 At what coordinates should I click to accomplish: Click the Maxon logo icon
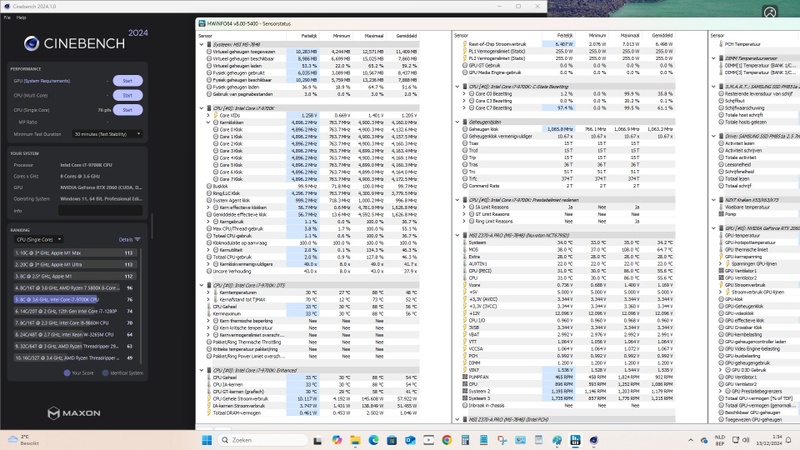click(x=54, y=413)
